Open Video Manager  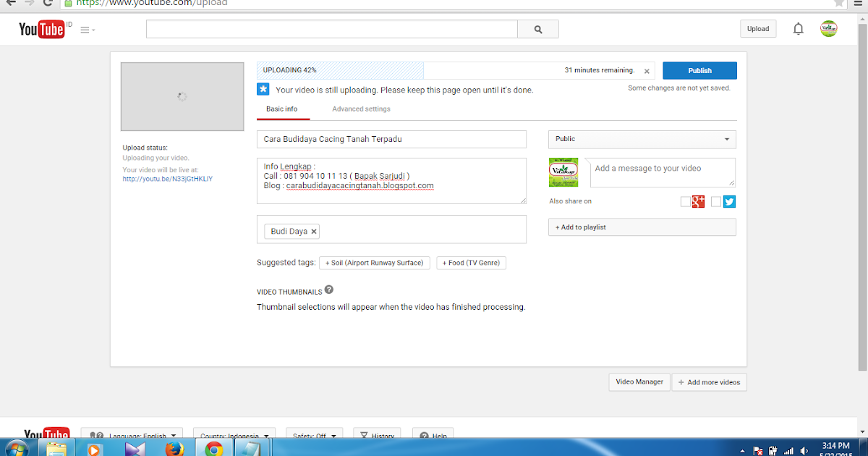(x=639, y=382)
